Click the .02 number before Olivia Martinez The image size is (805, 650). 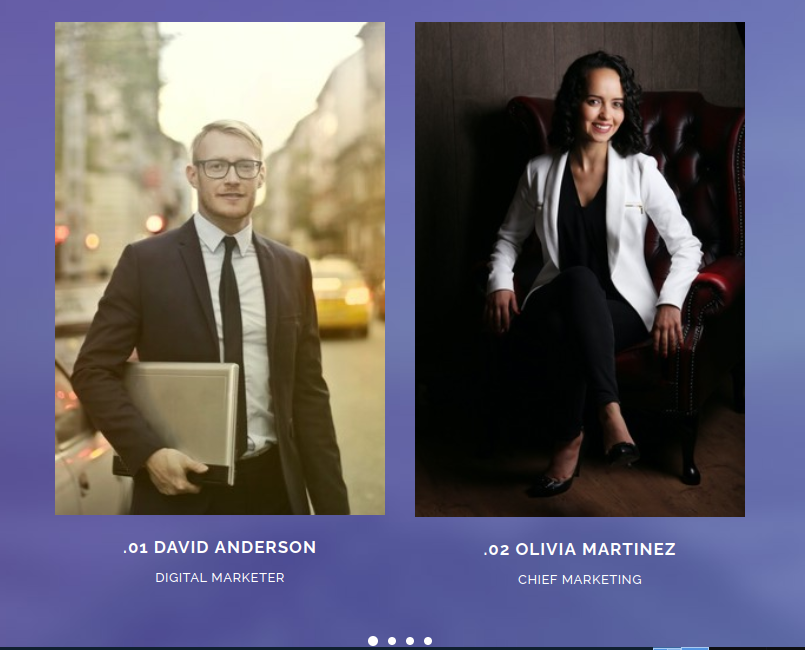496,550
